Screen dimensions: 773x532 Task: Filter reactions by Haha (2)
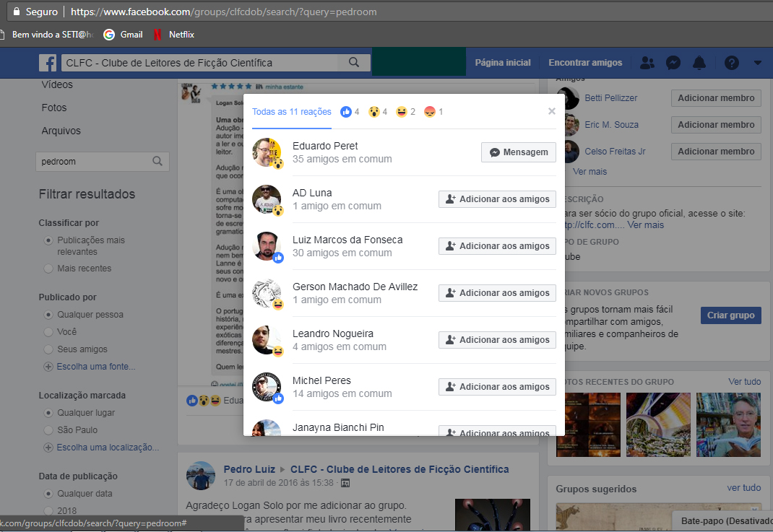(406, 112)
